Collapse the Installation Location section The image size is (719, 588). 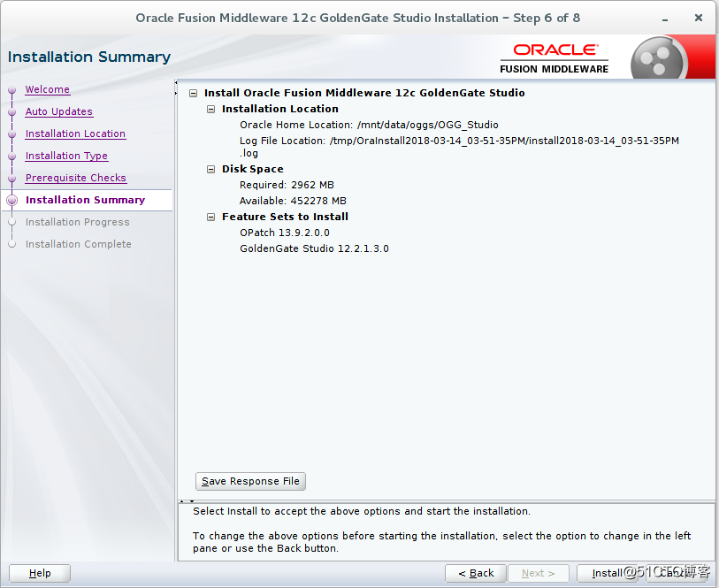pyautogui.click(x=211, y=109)
